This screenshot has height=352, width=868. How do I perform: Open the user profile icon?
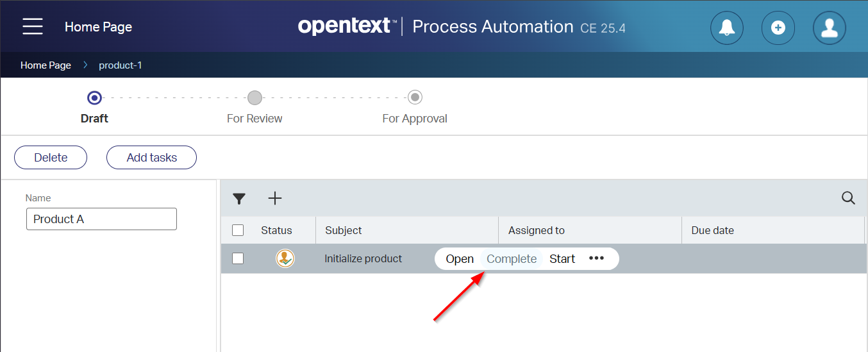pos(829,28)
